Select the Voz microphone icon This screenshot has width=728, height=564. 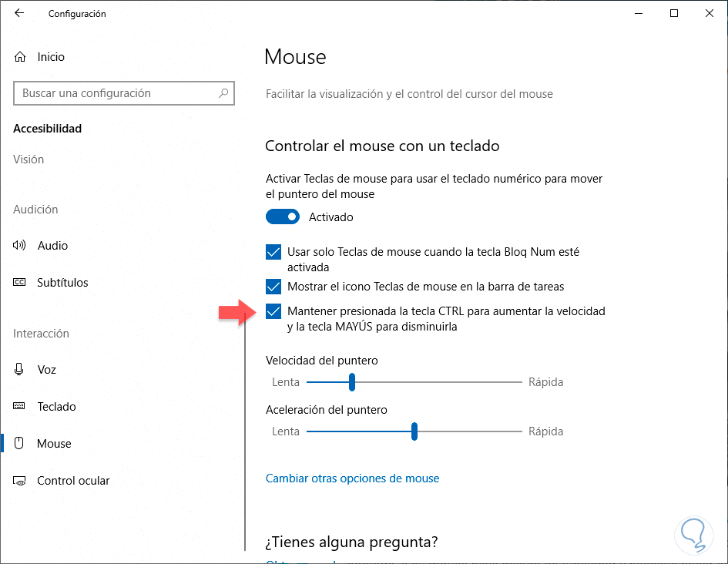point(20,370)
